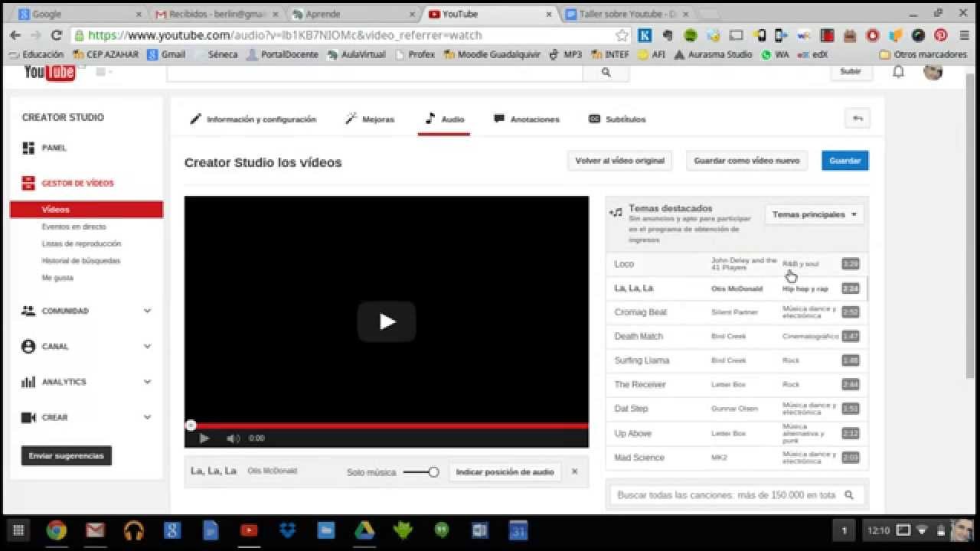Screen dimensions: 980x551
Task: Click Indicar posición de audio
Action: [x=505, y=472]
